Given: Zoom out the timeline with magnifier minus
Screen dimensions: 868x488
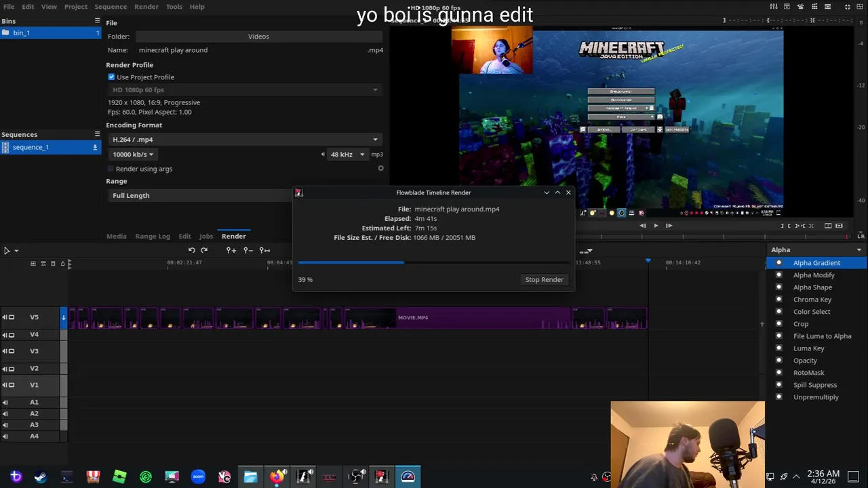Looking at the screenshot, I should 248,250.
